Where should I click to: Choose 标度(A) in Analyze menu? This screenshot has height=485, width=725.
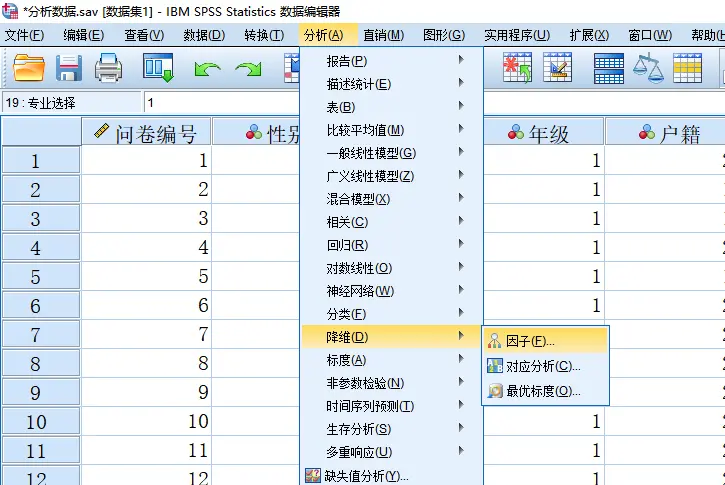pyautogui.click(x=391, y=360)
